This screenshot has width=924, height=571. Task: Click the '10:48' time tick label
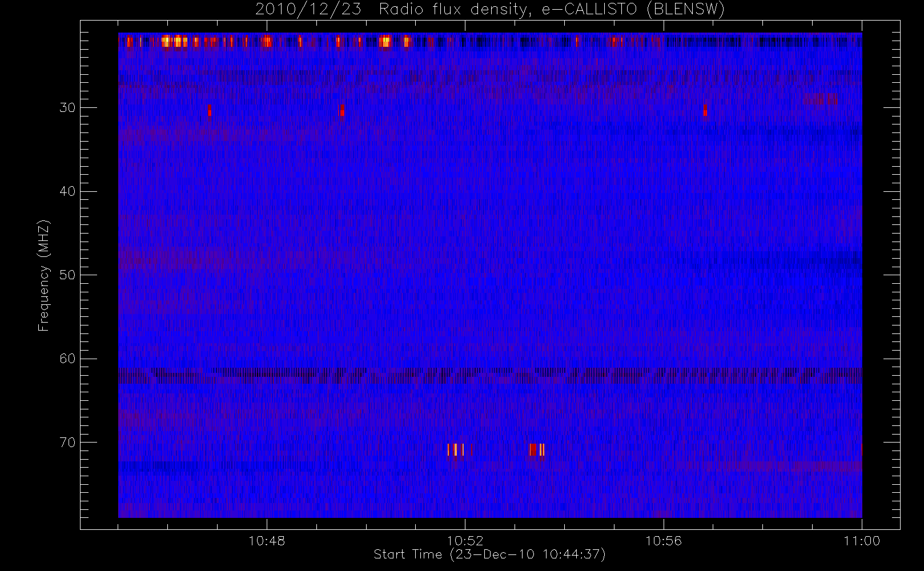267,541
